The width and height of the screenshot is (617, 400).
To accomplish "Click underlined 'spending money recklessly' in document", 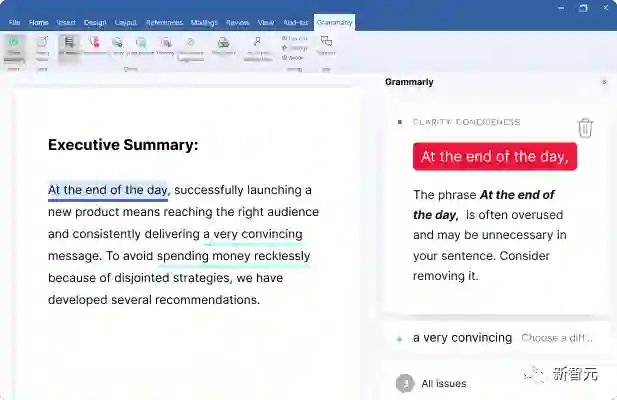I will click(234, 256).
